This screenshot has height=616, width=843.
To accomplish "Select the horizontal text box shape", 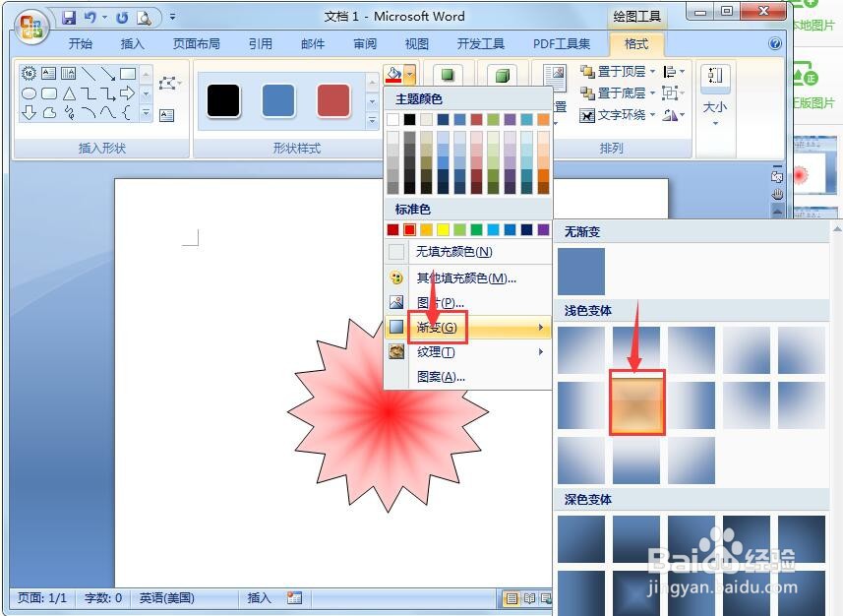I will [x=49, y=73].
